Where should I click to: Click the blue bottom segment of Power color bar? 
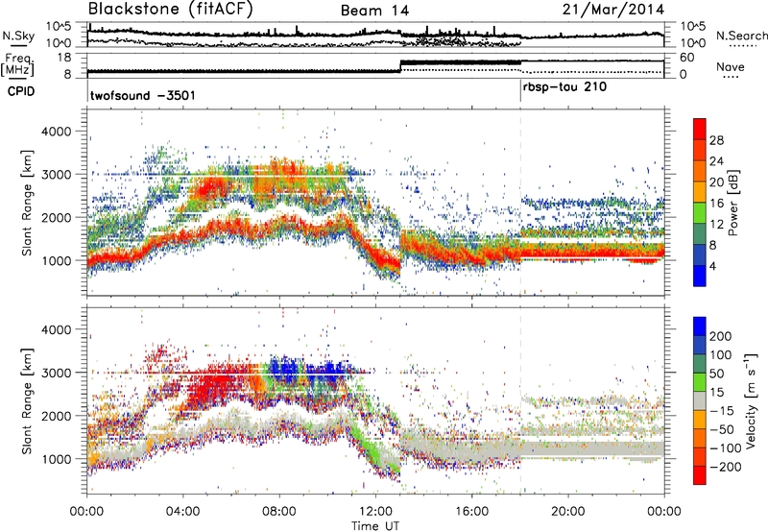(x=700, y=276)
